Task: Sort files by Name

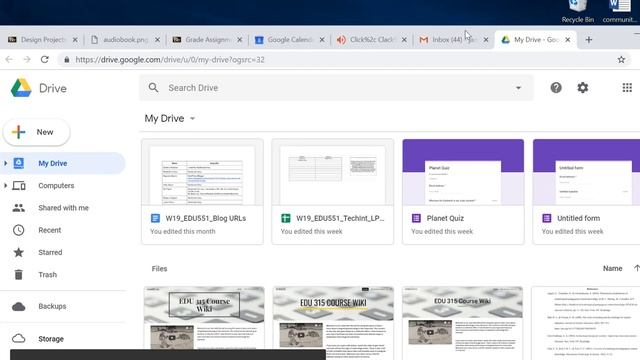Action: (612, 268)
